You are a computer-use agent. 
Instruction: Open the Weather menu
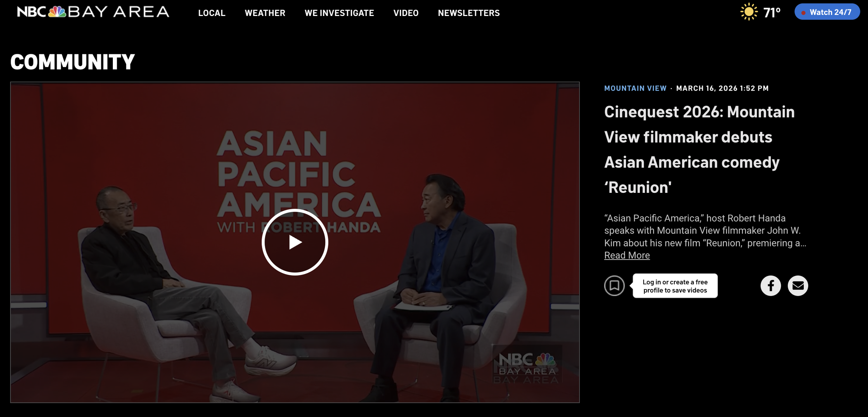pyautogui.click(x=265, y=13)
